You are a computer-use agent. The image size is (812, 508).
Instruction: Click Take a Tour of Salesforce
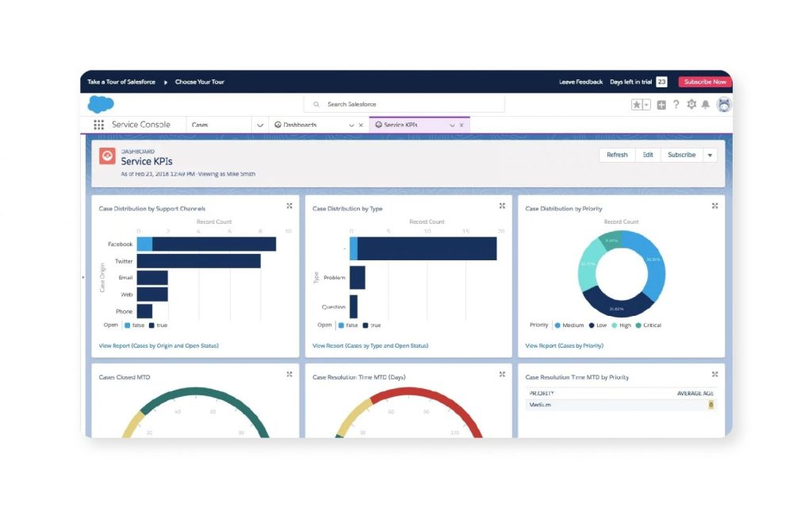coord(121,82)
